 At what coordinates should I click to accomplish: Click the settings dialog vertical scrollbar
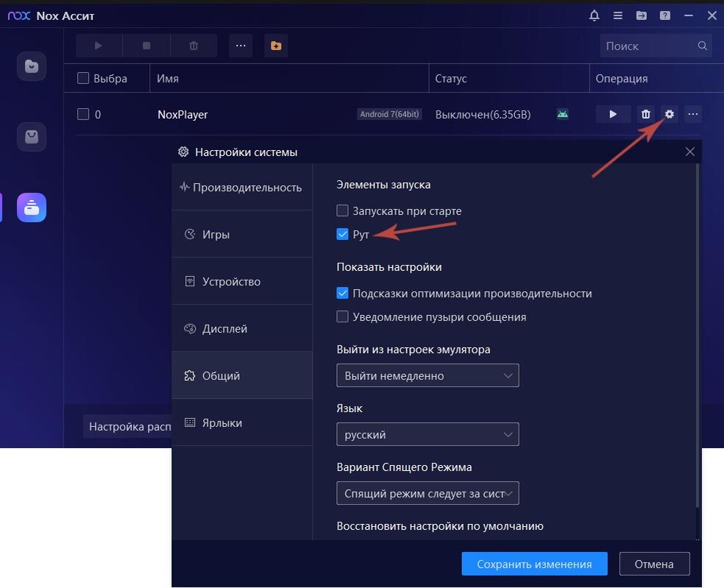click(x=698, y=336)
